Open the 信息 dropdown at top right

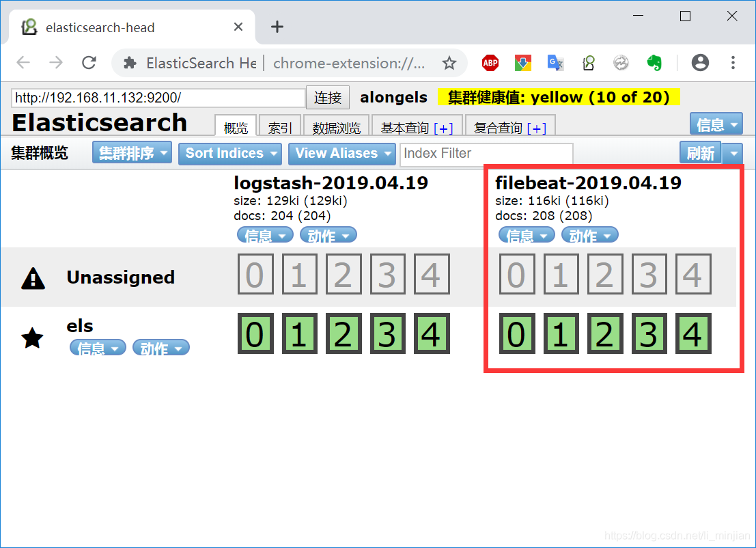pos(716,124)
